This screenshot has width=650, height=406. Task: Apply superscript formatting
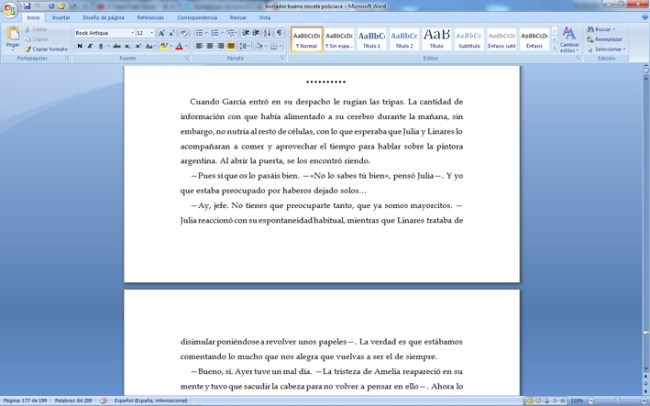coord(138,46)
